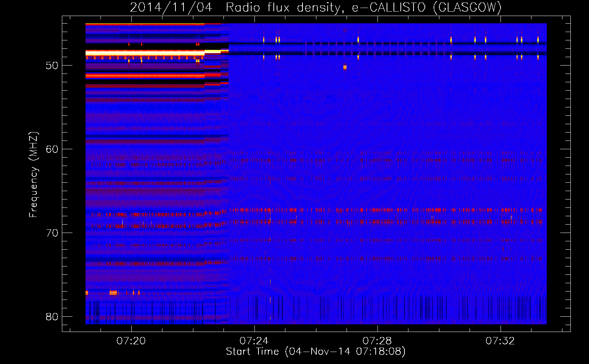Click the 60 frequency tick label
The height and width of the screenshot is (364, 589).
52,149
